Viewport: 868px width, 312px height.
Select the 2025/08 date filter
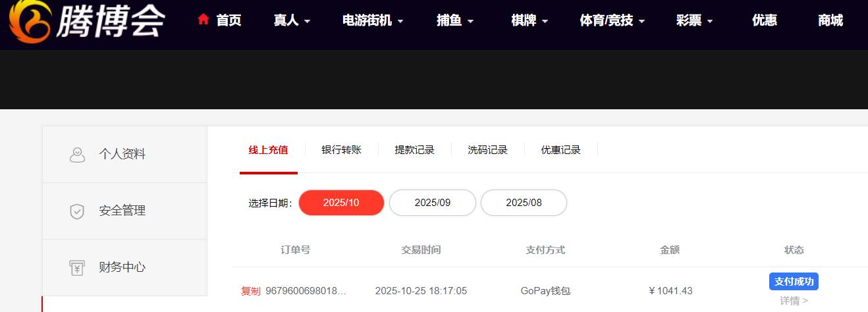tap(524, 203)
